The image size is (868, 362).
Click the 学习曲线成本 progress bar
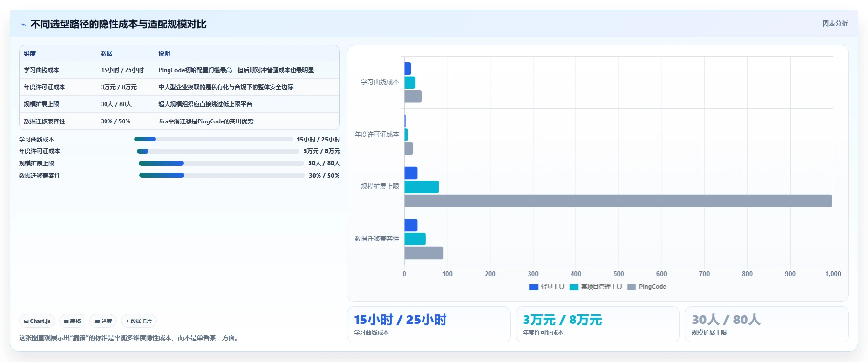click(x=213, y=139)
